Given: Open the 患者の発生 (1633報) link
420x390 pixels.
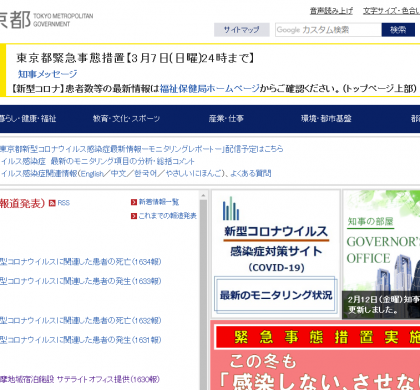Looking at the screenshot, I should click(80, 281).
